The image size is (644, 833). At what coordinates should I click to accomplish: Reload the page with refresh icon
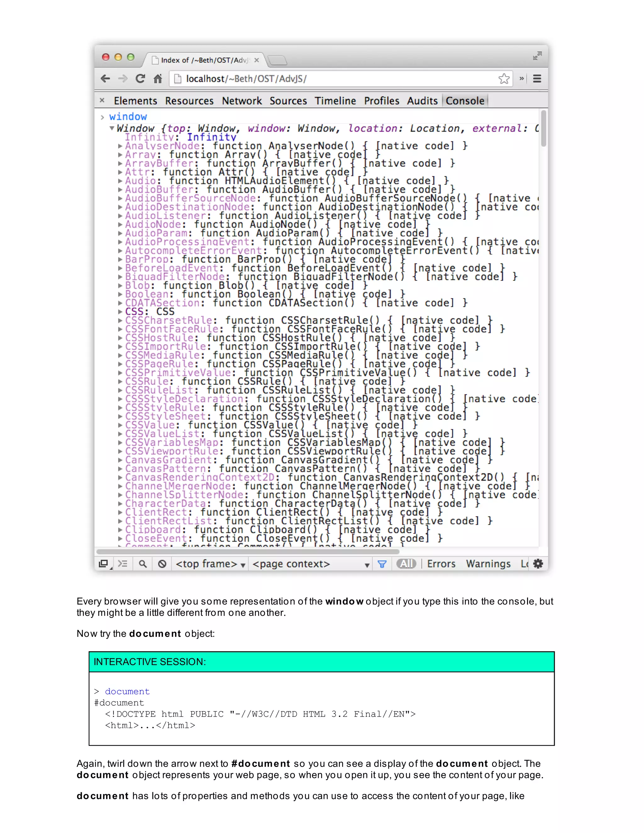pyautogui.click(x=140, y=79)
